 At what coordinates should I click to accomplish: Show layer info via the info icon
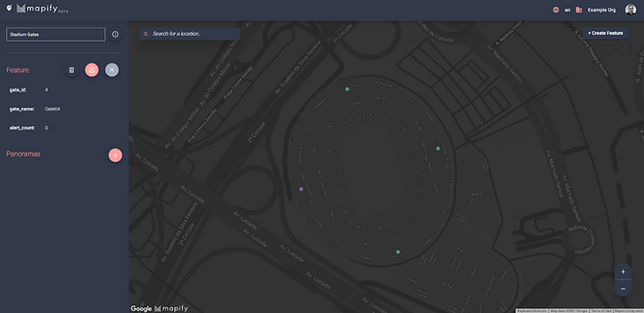point(116,35)
